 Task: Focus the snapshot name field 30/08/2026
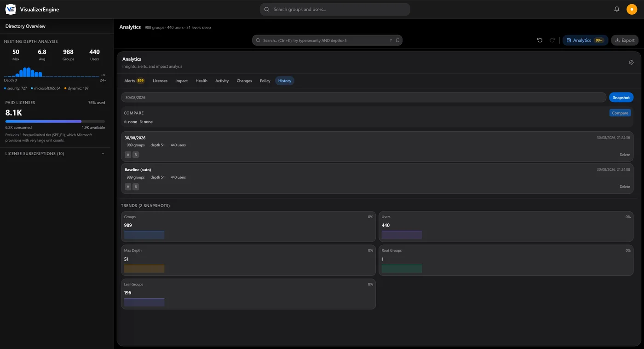tap(363, 98)
